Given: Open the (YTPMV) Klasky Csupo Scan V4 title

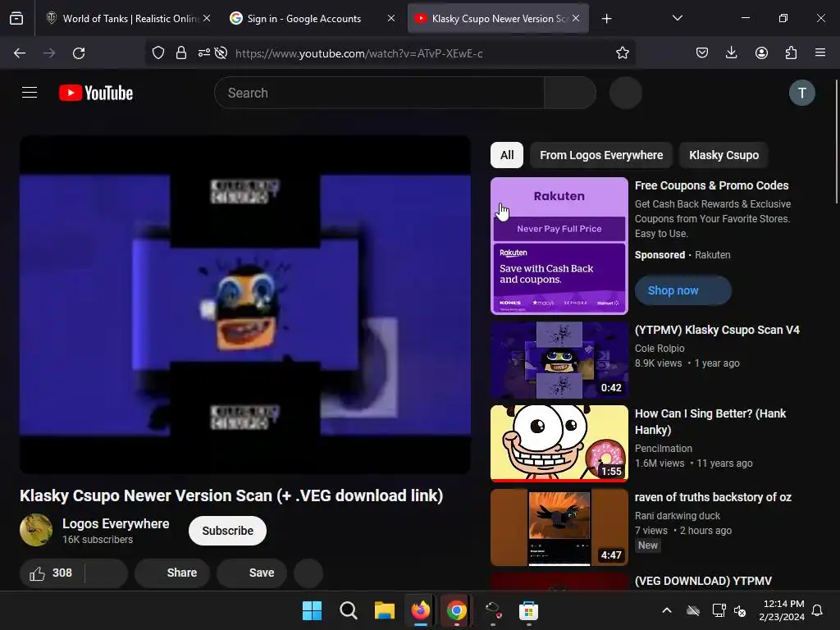Looking at the screenshot, I should coord(717,330).
